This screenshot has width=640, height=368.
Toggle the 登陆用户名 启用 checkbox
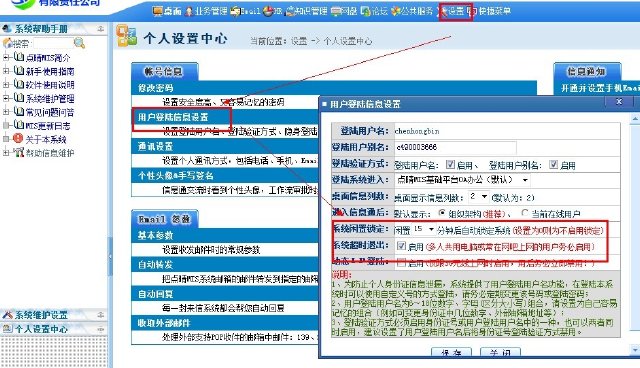450,164
